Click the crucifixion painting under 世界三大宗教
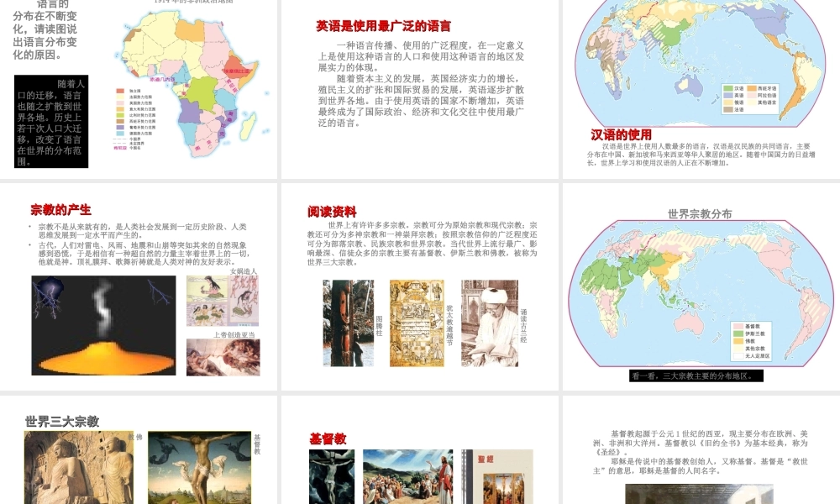Viewport: 840px width, 504px height. [x=199, y=468]
